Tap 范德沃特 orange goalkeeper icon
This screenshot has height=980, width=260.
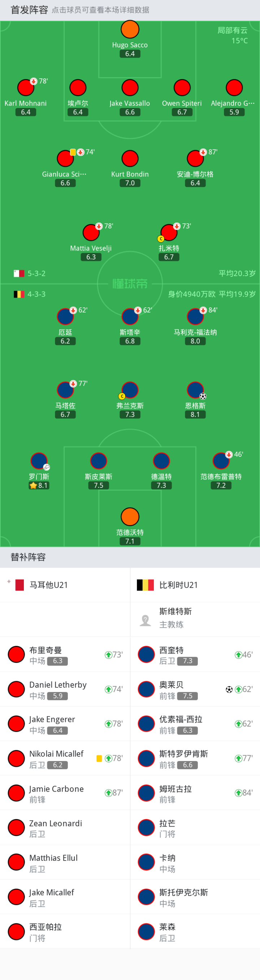130,517
